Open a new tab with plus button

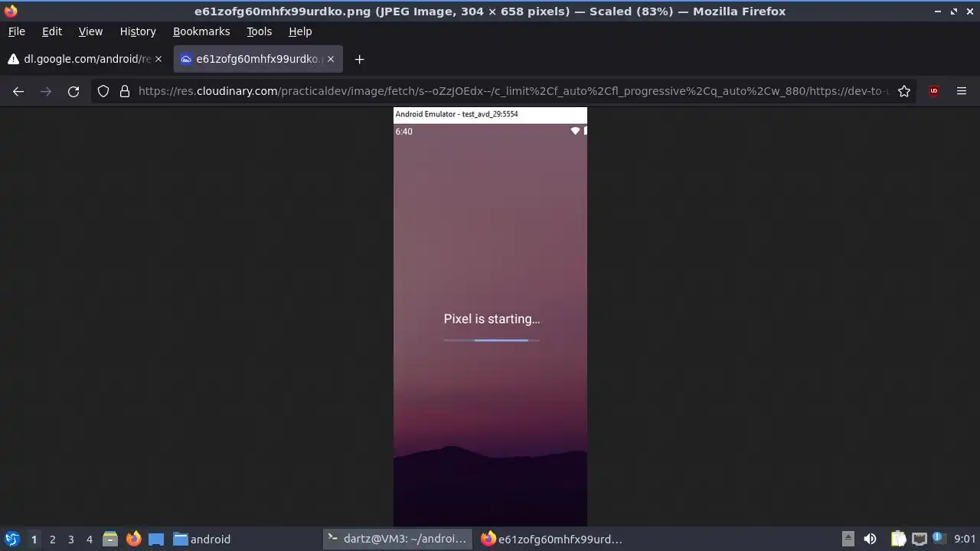(359, 59)
